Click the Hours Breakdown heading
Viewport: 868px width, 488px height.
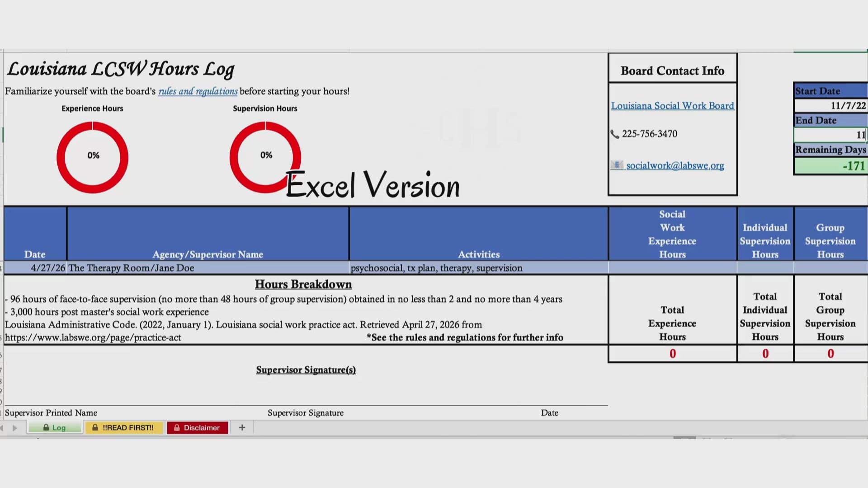click(x=303, y=284)
